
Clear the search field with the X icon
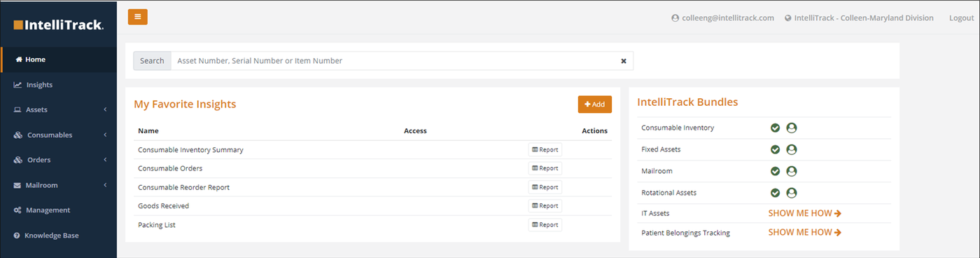624,61
